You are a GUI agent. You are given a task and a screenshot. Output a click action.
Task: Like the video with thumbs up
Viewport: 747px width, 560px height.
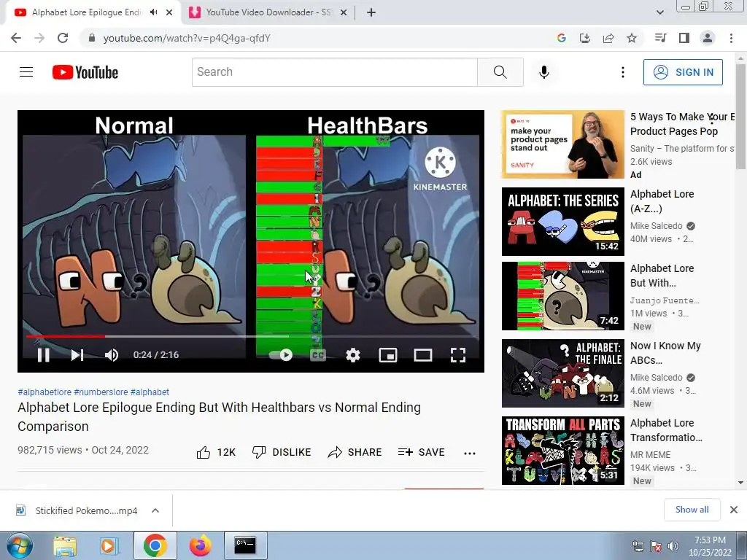click(x=216, y=452)
